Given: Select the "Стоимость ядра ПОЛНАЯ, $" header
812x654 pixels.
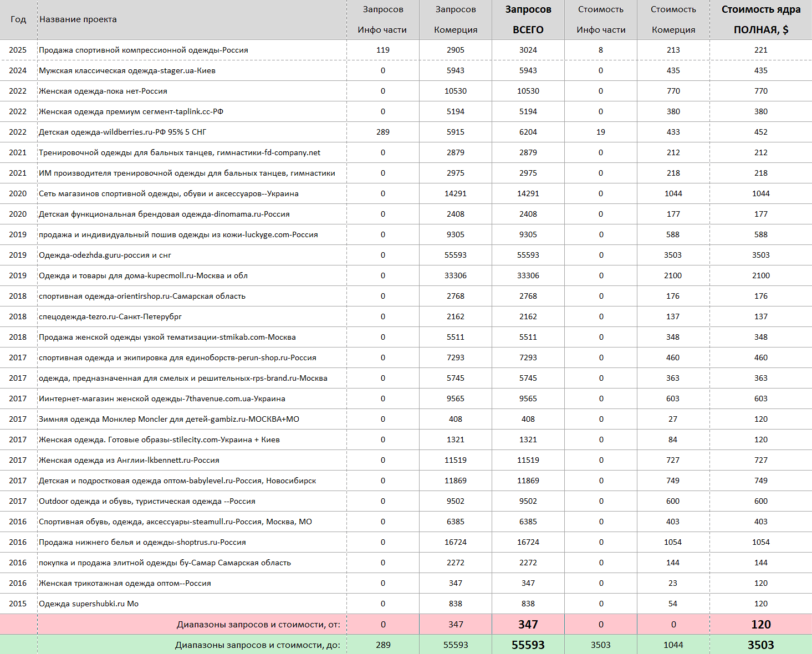Looking at the screenshot, I should (x=760, y=19).
